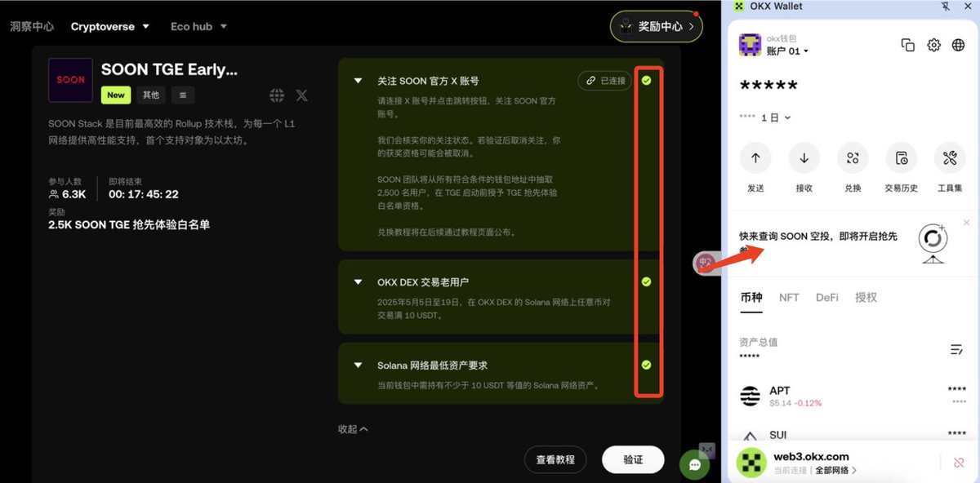Open the Eco hub dropdown menu
The width and height of the screenshot is (980, 483).
click(x=198, y=26)
